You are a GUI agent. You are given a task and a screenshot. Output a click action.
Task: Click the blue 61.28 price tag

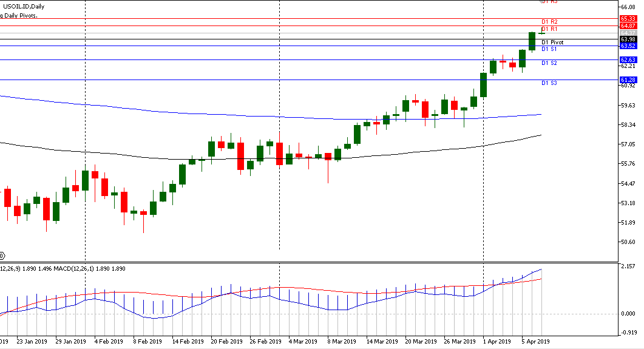pyautogui.click(x=628, y=80)
